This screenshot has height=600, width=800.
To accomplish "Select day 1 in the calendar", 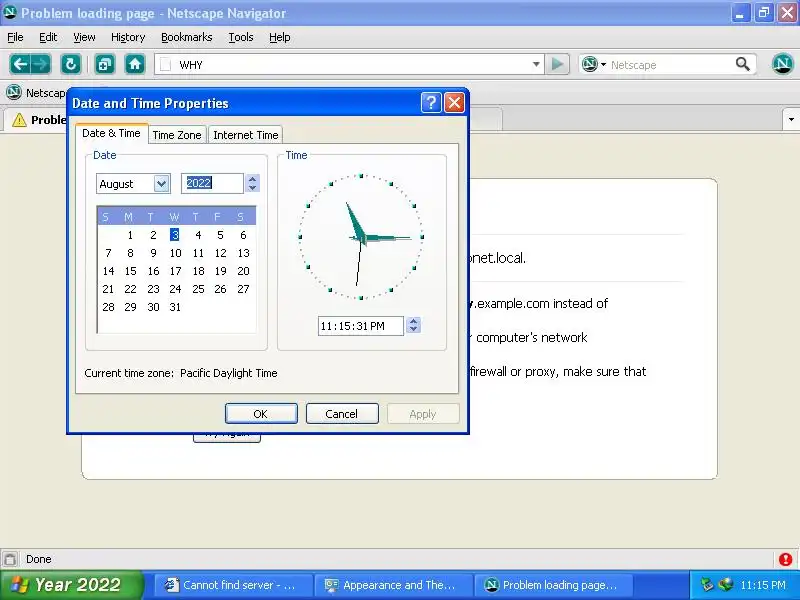I will 130,235.
